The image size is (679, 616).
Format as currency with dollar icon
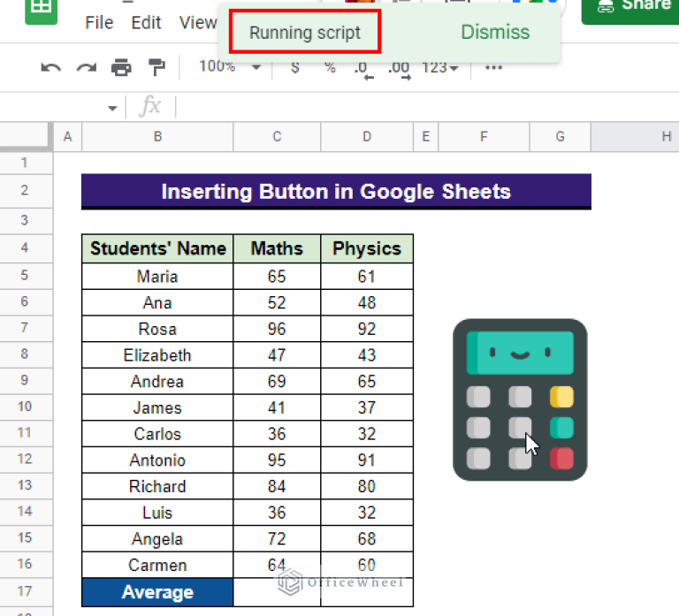(x=294, y=68)
